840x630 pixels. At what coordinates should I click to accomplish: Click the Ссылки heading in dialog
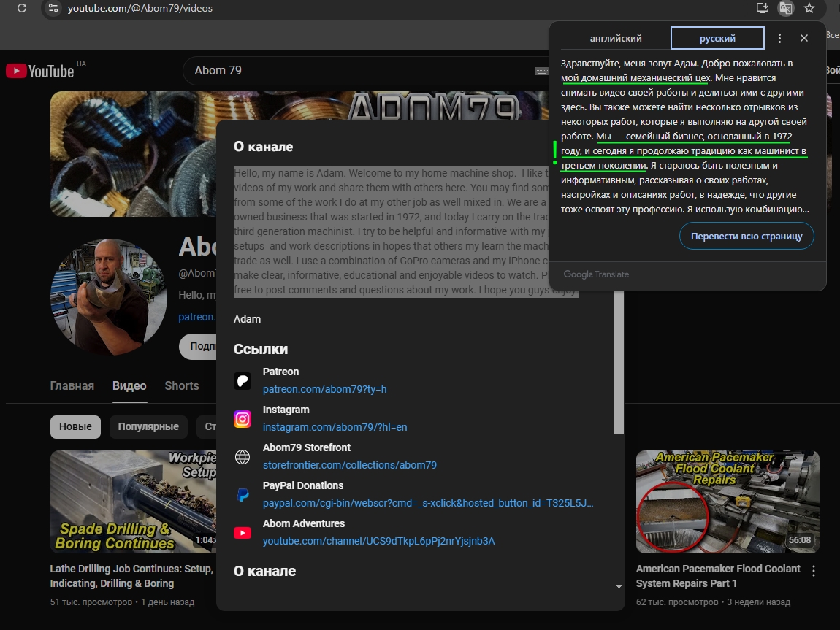coord(260,350)
